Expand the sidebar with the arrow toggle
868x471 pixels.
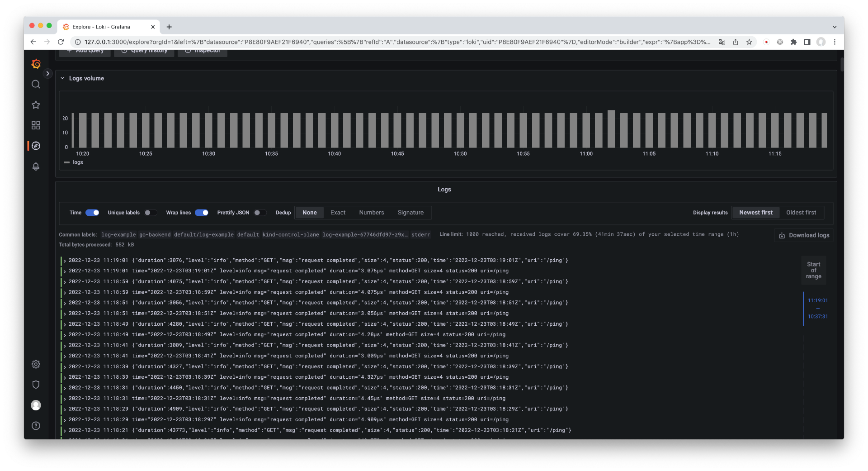point(47,73)
